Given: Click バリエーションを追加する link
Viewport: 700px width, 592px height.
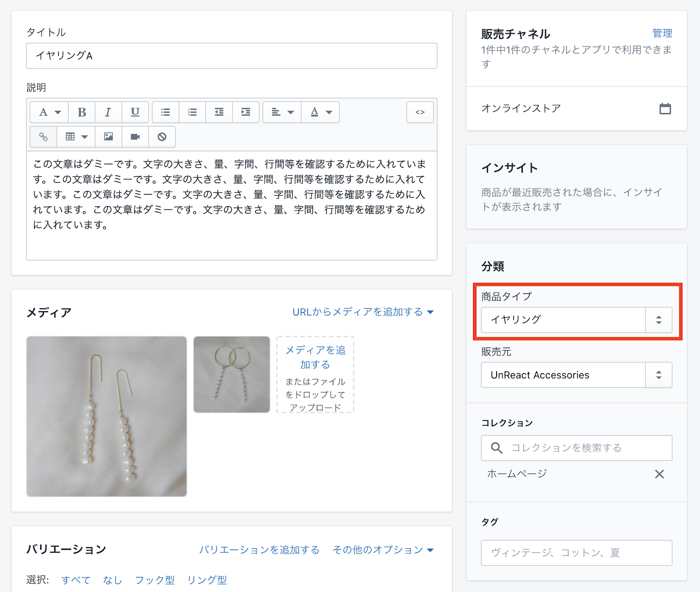Looking at the screenshot, I should pos(259,550).
